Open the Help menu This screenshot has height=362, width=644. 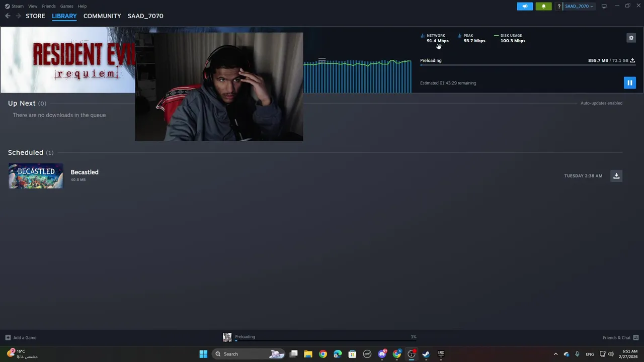coord(82,6)
